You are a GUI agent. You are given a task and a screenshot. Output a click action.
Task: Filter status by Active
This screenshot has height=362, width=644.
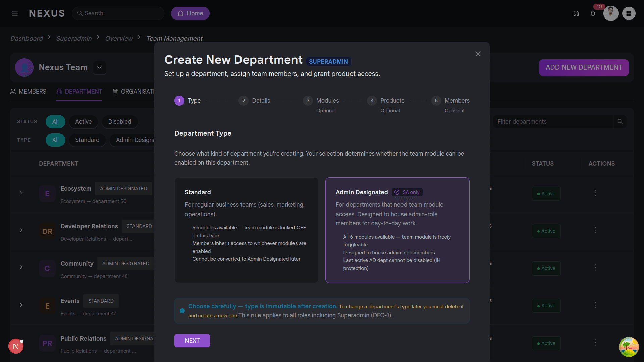(x=83, y=122)
